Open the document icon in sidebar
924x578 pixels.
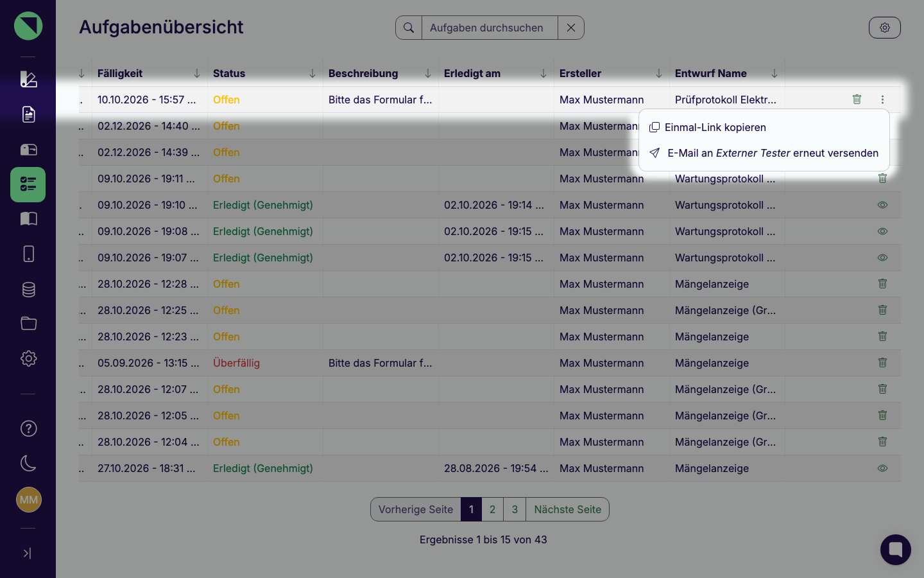[x=28, y=114]
